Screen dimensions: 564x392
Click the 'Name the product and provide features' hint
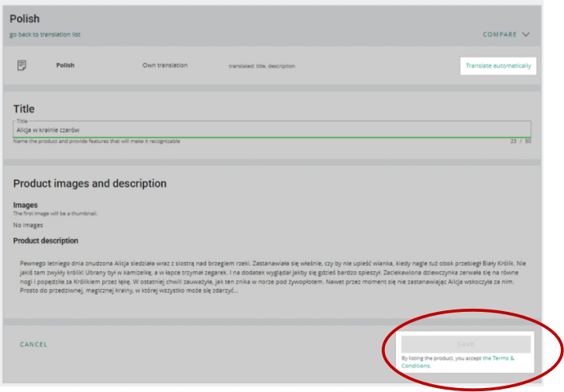pos(97,141)
